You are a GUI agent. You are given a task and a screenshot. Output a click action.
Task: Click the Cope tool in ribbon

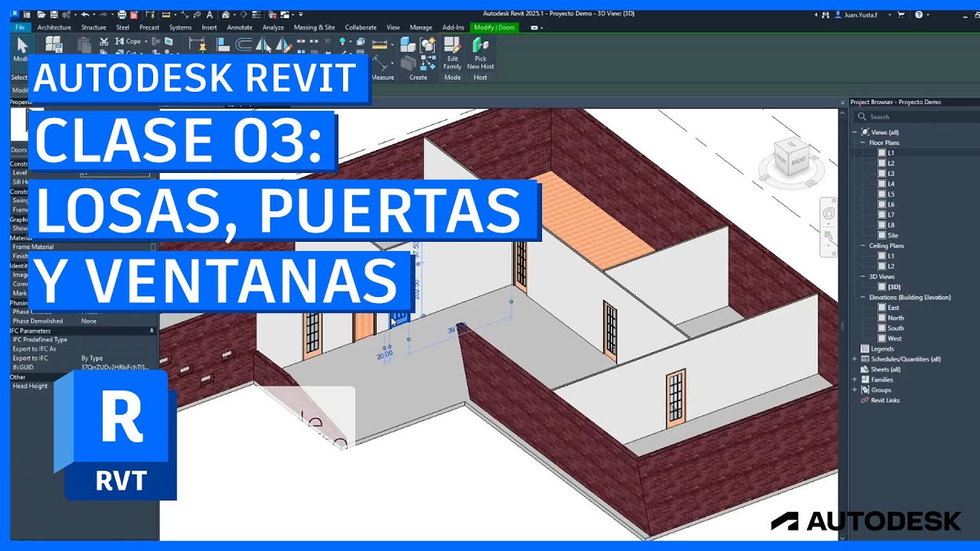[129, 41]
